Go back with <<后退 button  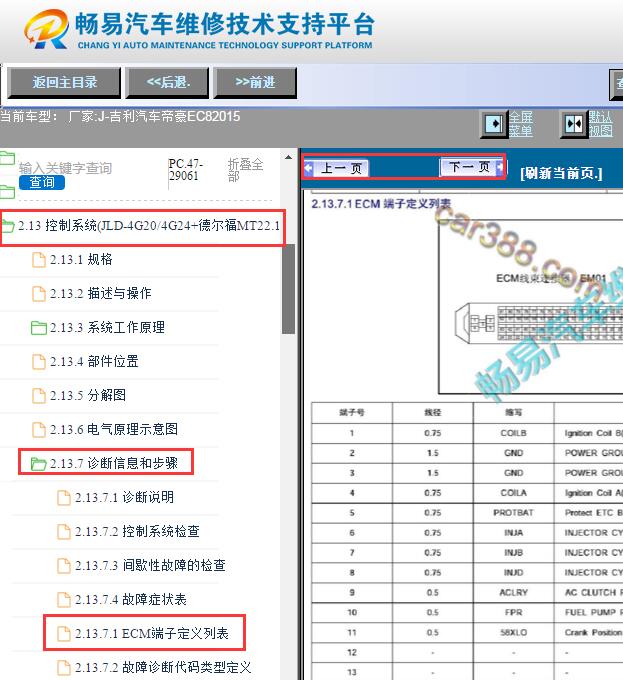point(167,82)
